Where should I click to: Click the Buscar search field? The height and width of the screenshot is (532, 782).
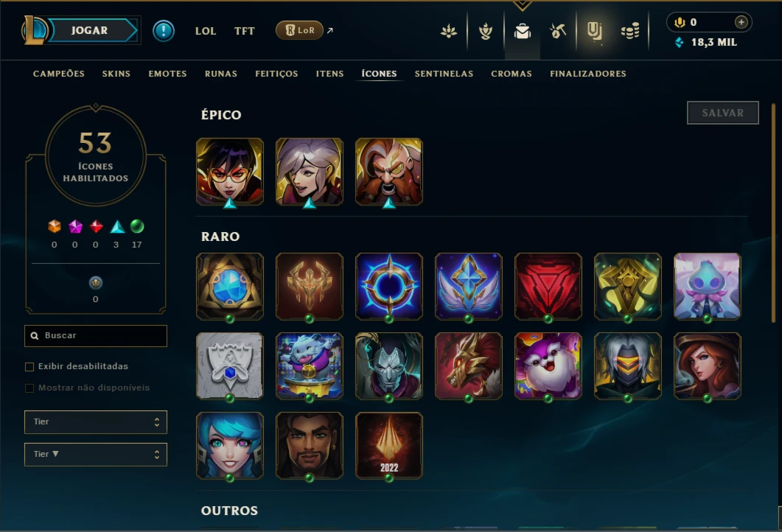point(96,335)
